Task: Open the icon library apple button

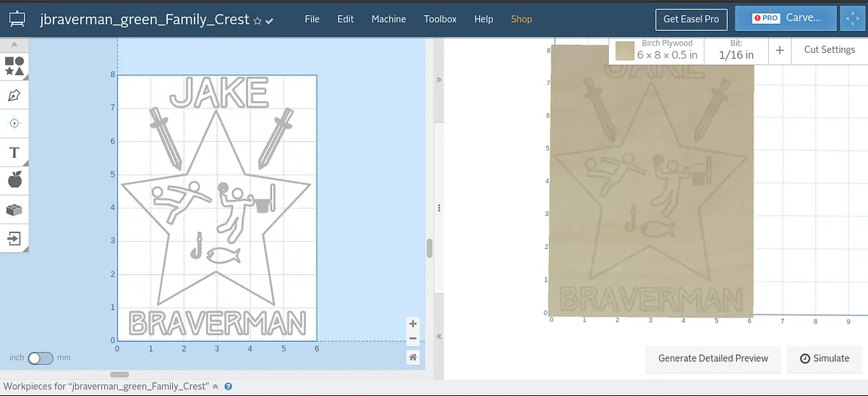Action: [x=14, y=180]
